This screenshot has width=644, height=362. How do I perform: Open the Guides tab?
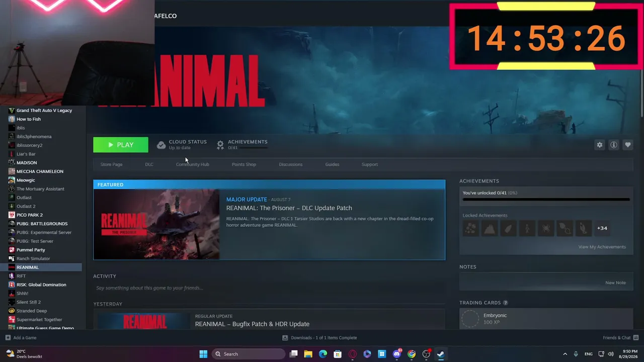click(332, 164)
